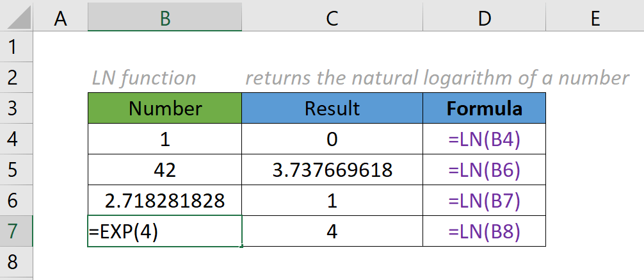Viewport: 644px width, 280px height.
Task: Select the blue Result header cell
Action: click(x=332, y=108)
